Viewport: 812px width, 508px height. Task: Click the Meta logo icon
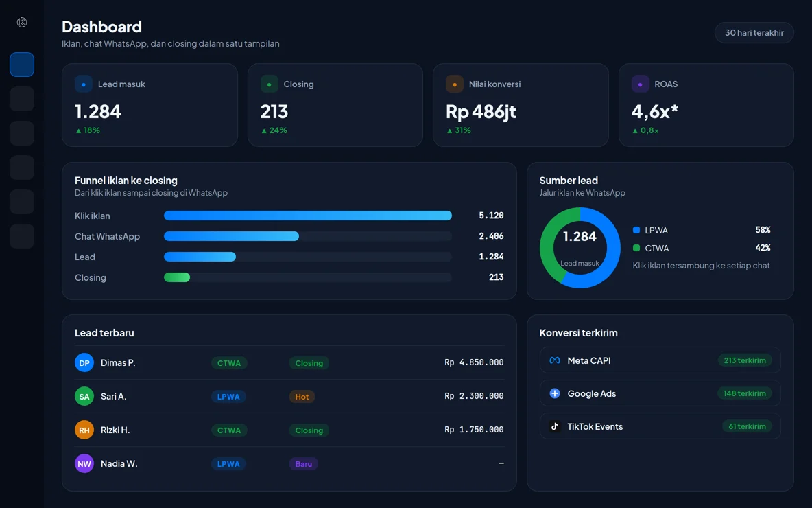(555, 360)
